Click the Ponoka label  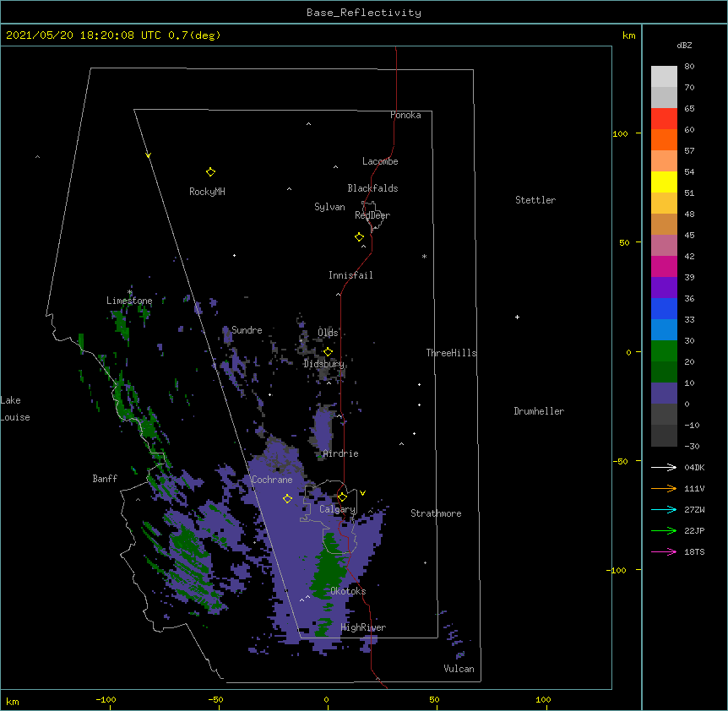coord(405,115)
